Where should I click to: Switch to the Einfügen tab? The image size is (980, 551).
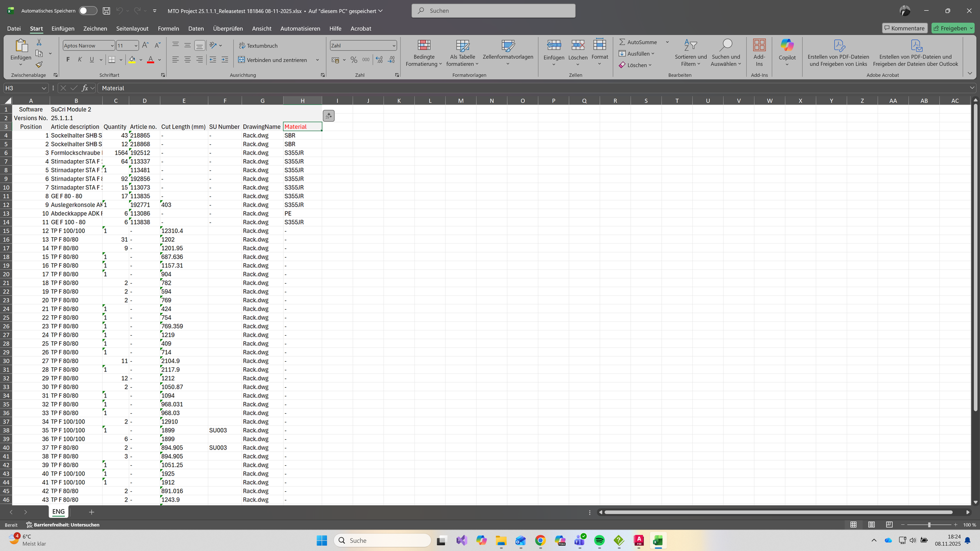click(63, 29)
